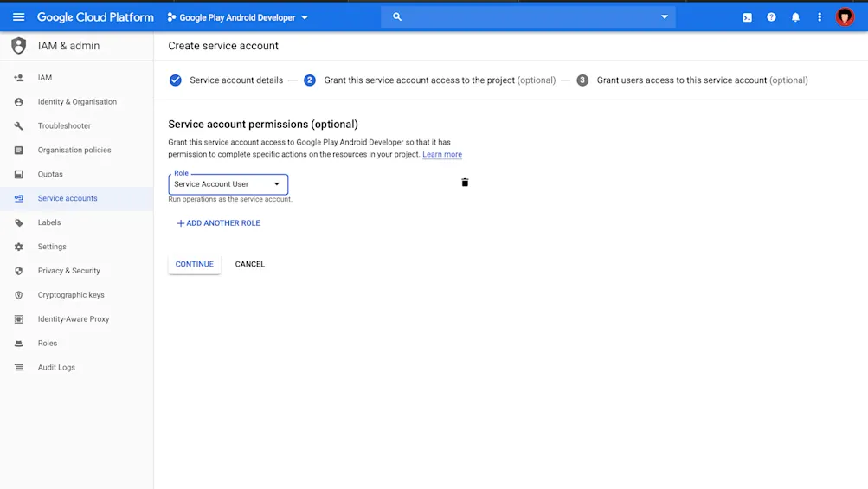Open Identity-Aware Proxy text in sidebar
This screenshot has height=489, width=868.
pos(74,319)
